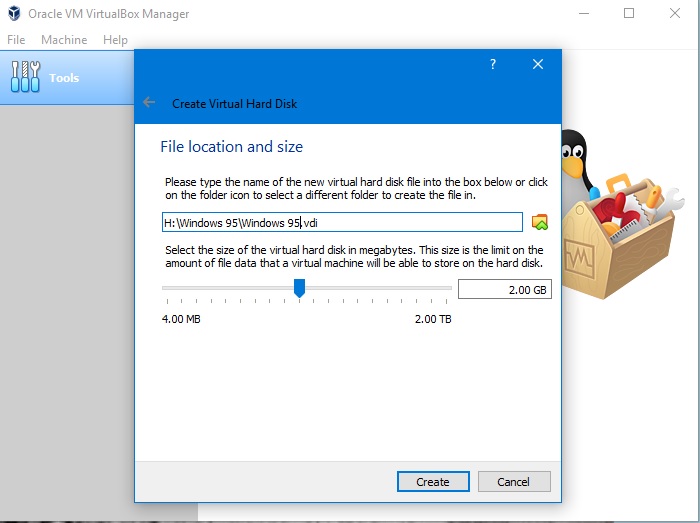Viewport: 700px width, 523px height.
Task: Click the penguin toolbox welcome image
Action: click(622, 214)
